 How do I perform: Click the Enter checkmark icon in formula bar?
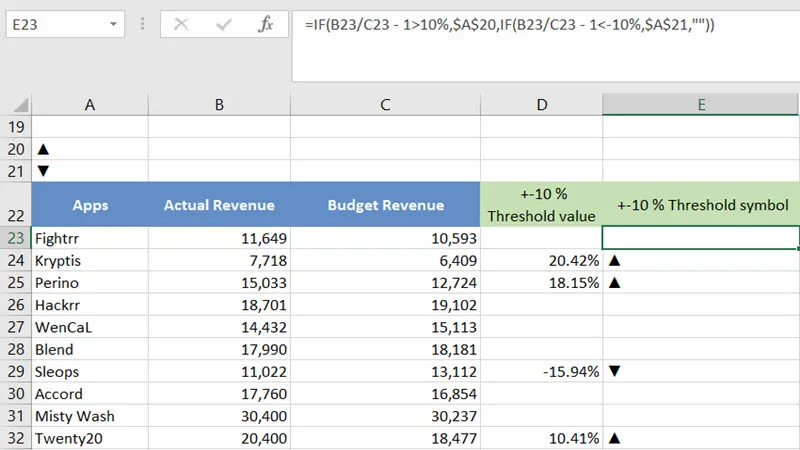[x=223, y=25]
